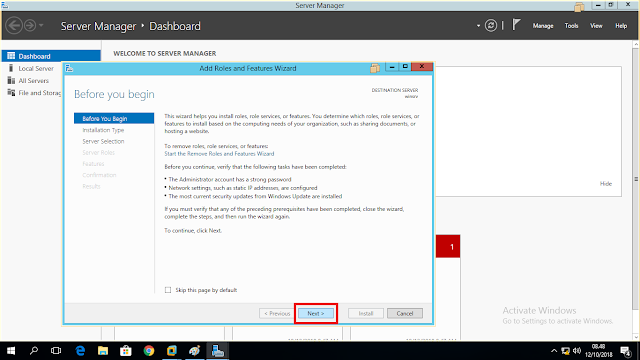Open the Windows Start menu
This screenshot has width=640, height=360.
pos(11,351)
